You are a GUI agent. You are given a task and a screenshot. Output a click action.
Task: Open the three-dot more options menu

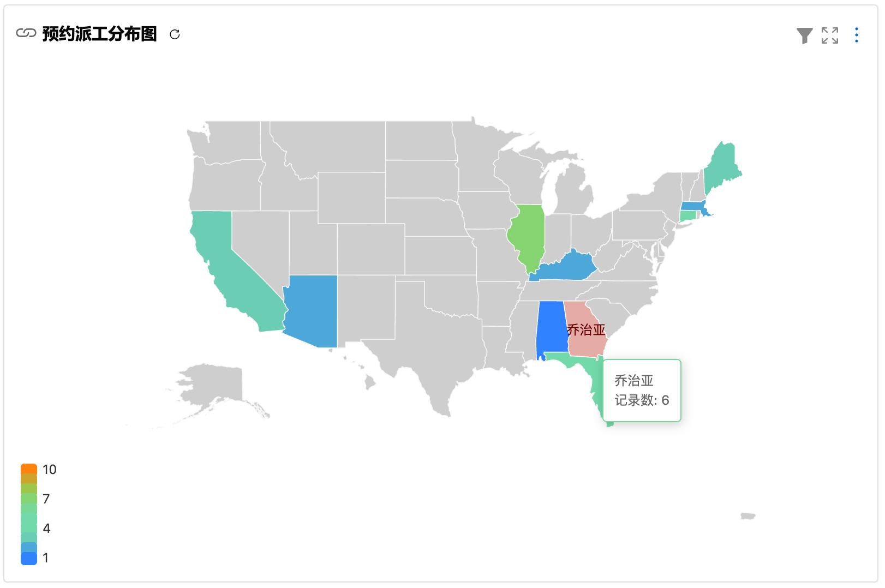(x=857, y=35)
